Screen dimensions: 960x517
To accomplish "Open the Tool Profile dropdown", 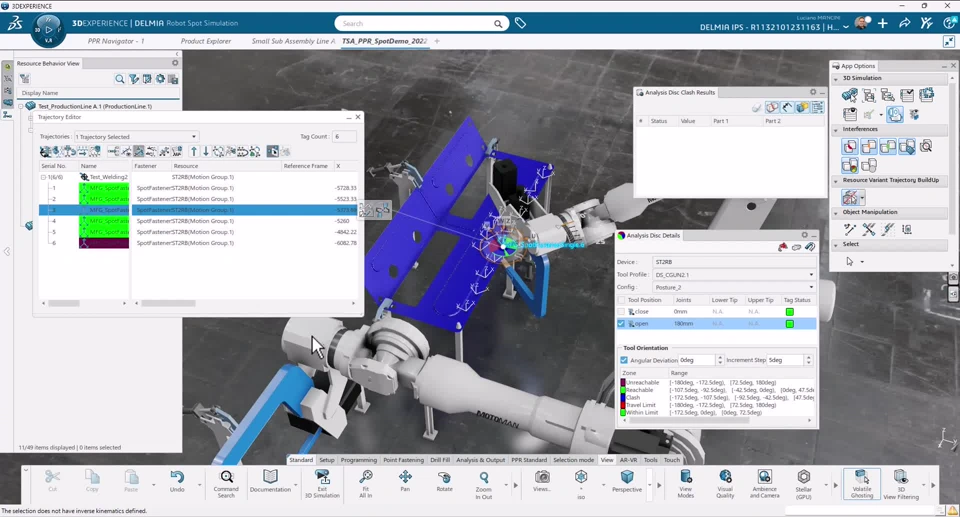I will pos(734,274).
